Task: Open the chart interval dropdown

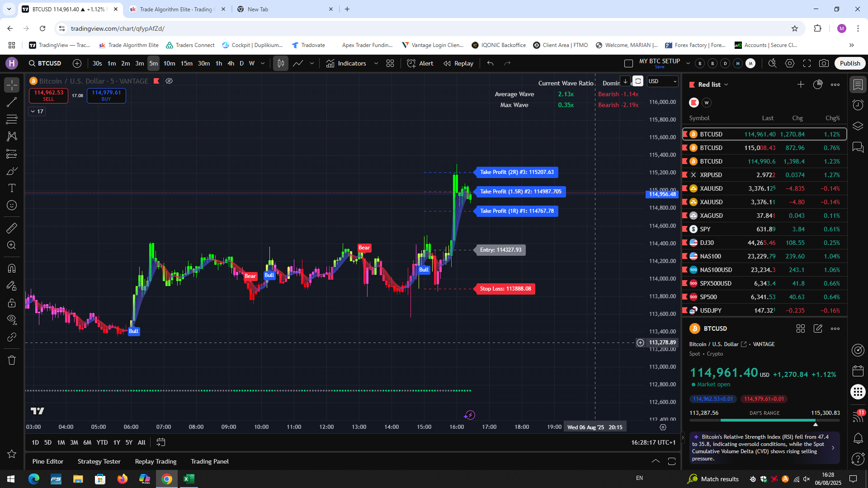Action: pos(262,63)
